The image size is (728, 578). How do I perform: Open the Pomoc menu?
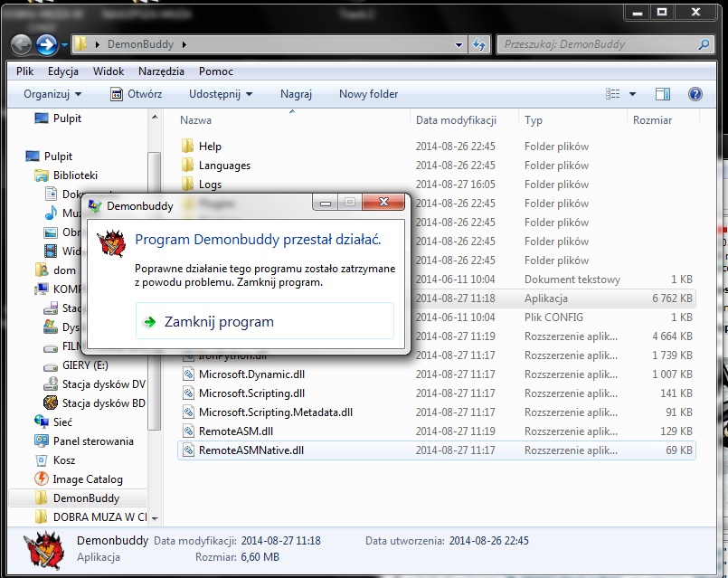[216, 71]
